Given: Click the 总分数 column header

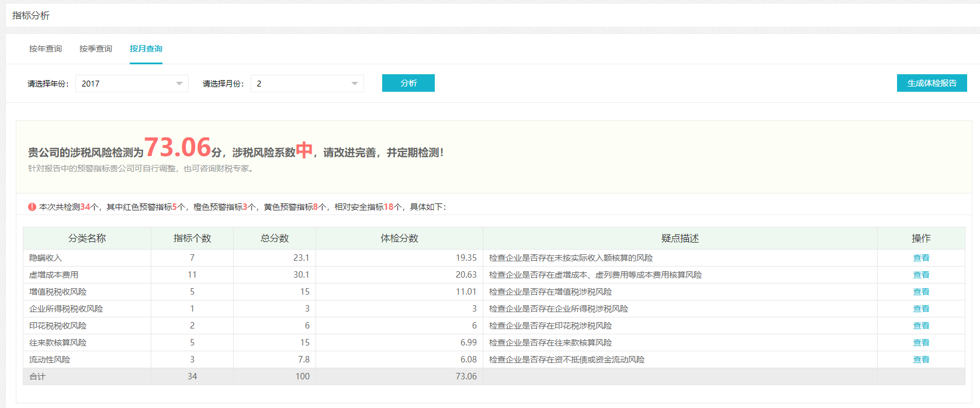Looking at the screenshot, I should 275,238.
